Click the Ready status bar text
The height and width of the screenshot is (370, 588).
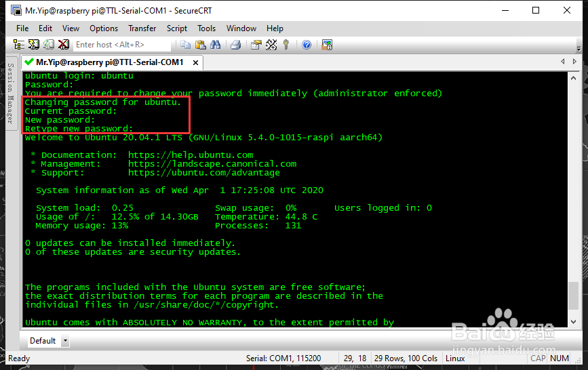pyautogui.click(x=19, y=358)
